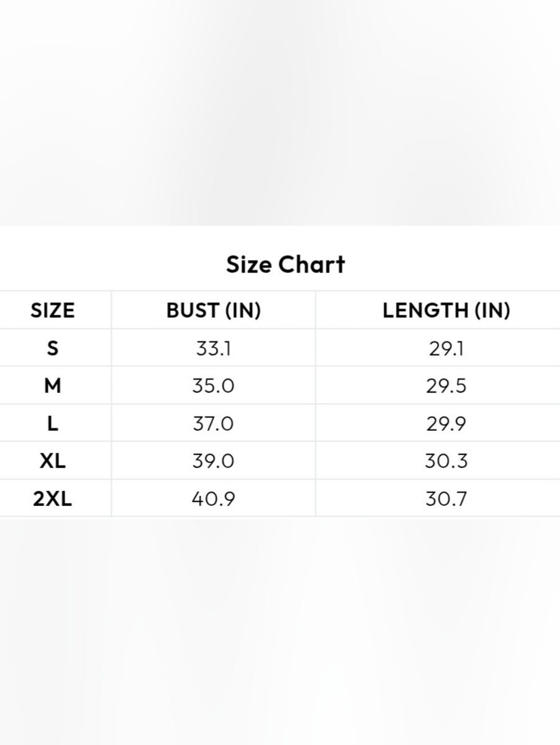Click the XL size row label
Image resolution: width=560 pixels, height=745 pixels.
53,461
